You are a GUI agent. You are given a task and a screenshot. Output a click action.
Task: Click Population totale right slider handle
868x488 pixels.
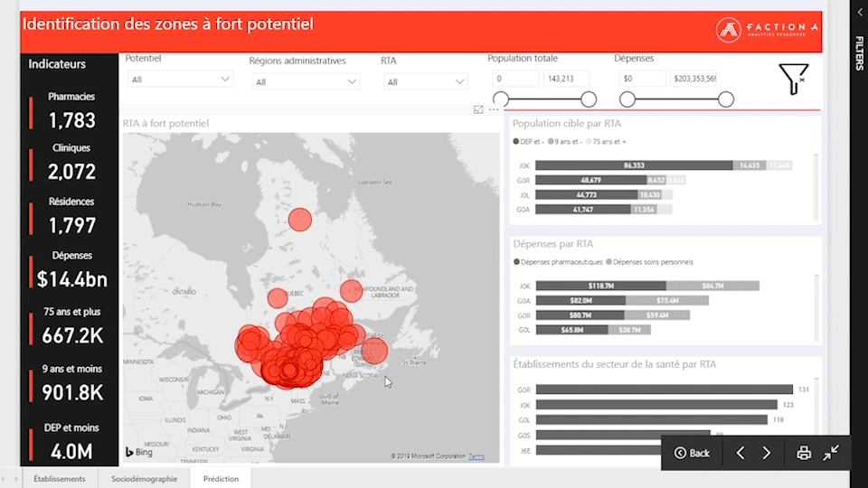tap(589, 99)
